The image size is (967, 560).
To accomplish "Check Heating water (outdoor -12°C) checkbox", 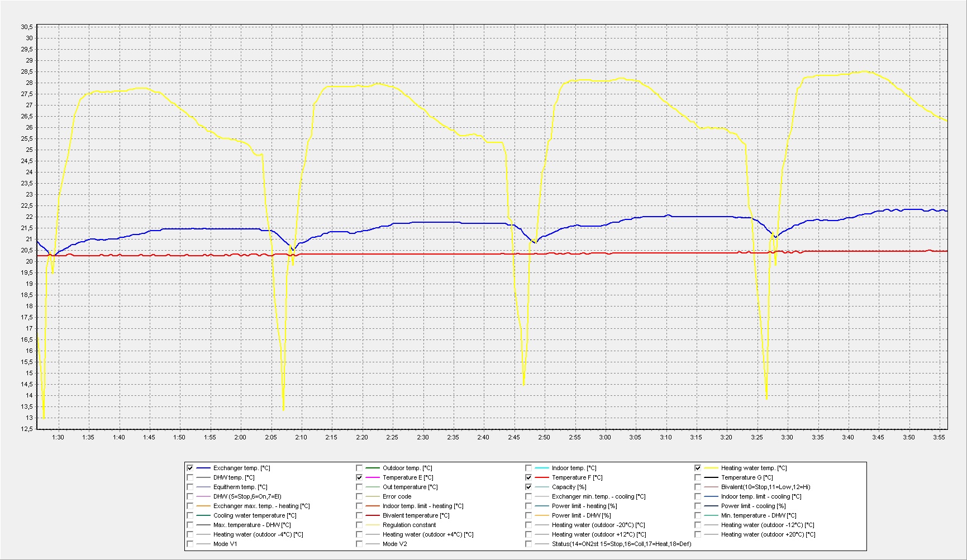I will 698,525.
